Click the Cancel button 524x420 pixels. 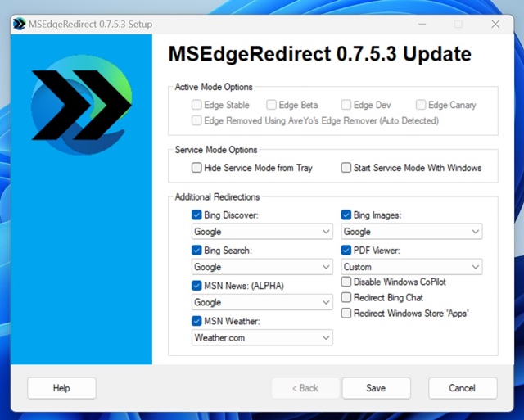pos(463,388)
